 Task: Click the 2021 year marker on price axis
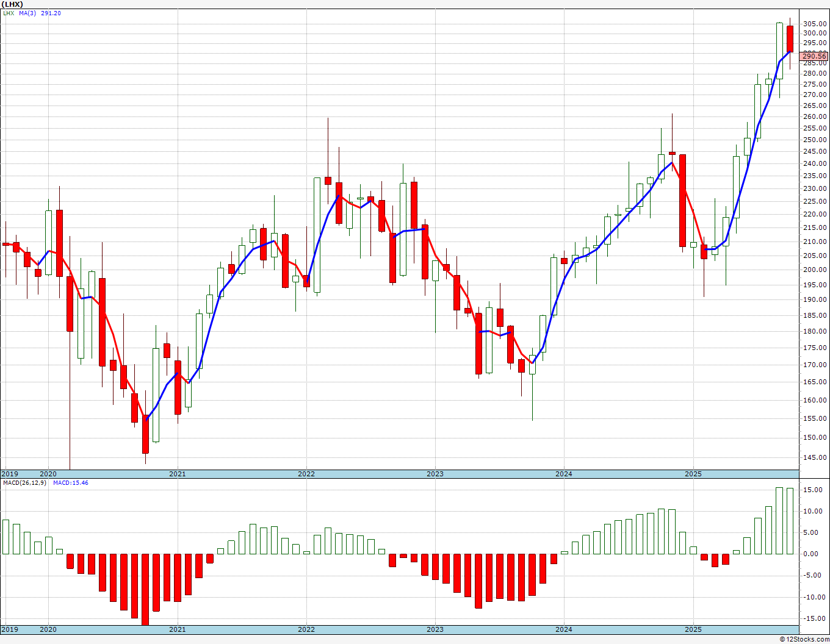pos(177,474)
